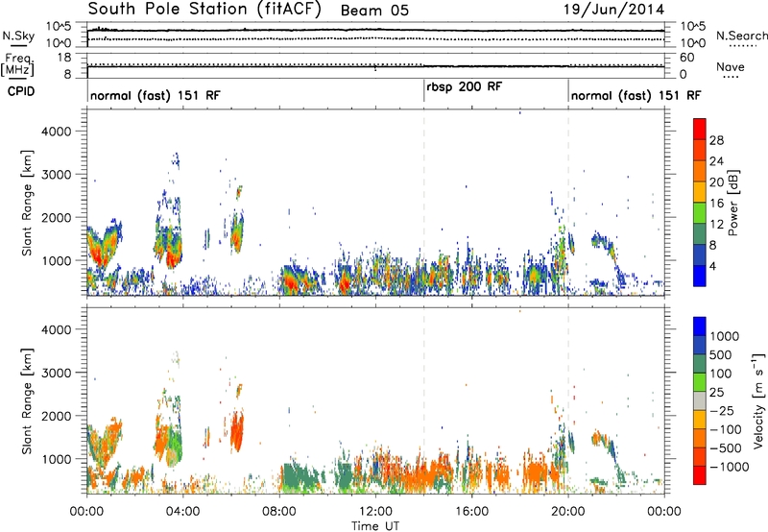The width and height of the screenshot is (768, 532).
Task: Click the 'Velocity [m s⁻¹]' colorbar title
Action: click(758, 400)
